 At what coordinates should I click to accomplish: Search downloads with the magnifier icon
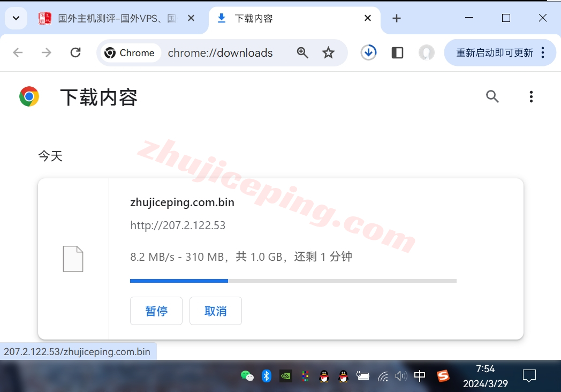click(492, 96)
